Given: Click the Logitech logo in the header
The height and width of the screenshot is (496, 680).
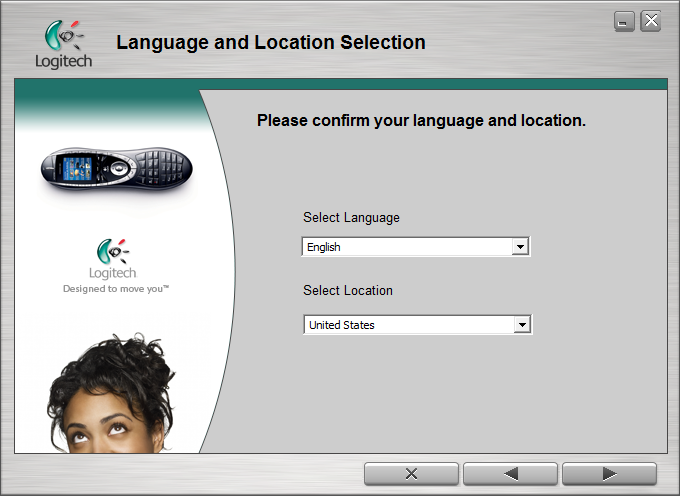Looking at the screenshot, I should click(x=64, y=44).
